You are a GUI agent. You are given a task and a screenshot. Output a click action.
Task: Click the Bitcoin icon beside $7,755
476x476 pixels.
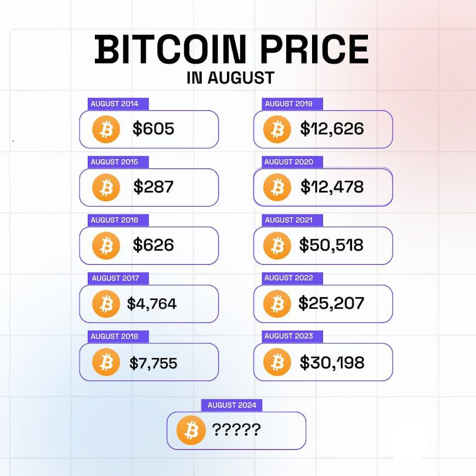point(106,362)
